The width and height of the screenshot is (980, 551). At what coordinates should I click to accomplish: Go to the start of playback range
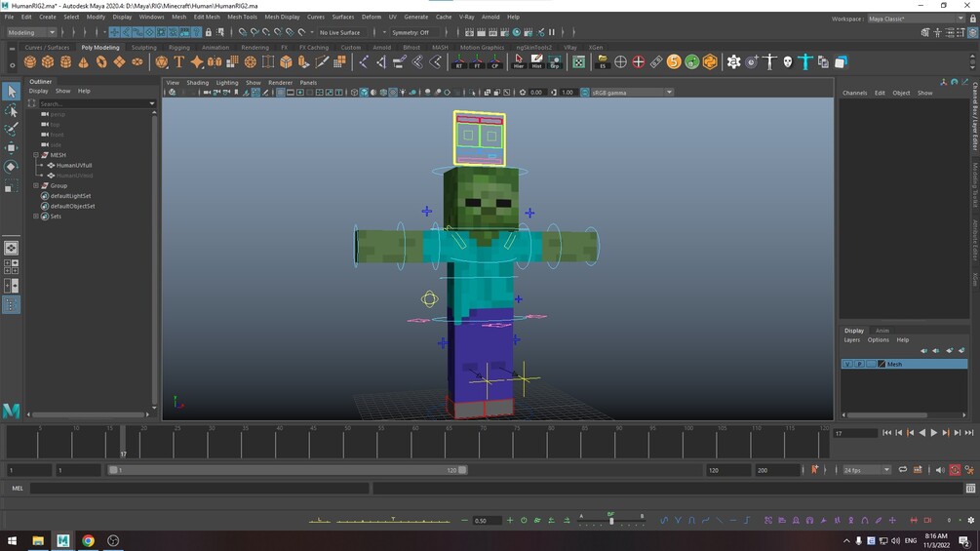point(886,432)
